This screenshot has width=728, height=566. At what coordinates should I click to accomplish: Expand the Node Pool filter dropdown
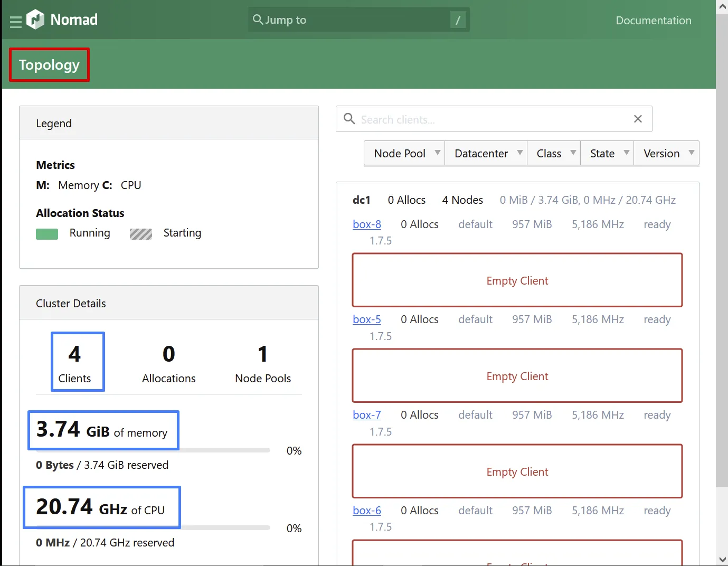click(404, 154)
